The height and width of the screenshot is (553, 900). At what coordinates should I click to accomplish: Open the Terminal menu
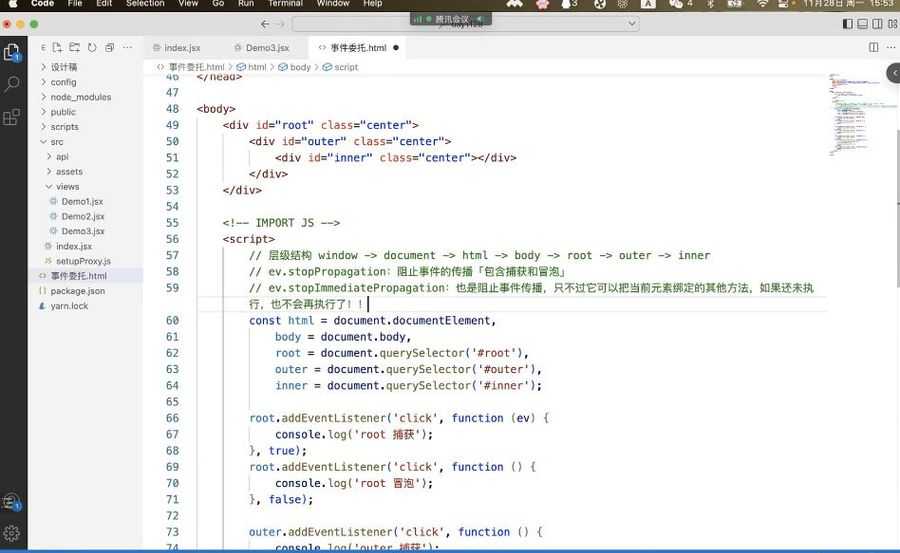point(285,3)
